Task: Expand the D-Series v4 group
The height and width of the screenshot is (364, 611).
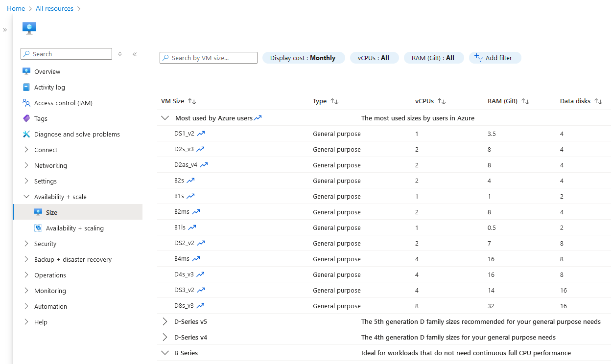Action: [165, 338]
